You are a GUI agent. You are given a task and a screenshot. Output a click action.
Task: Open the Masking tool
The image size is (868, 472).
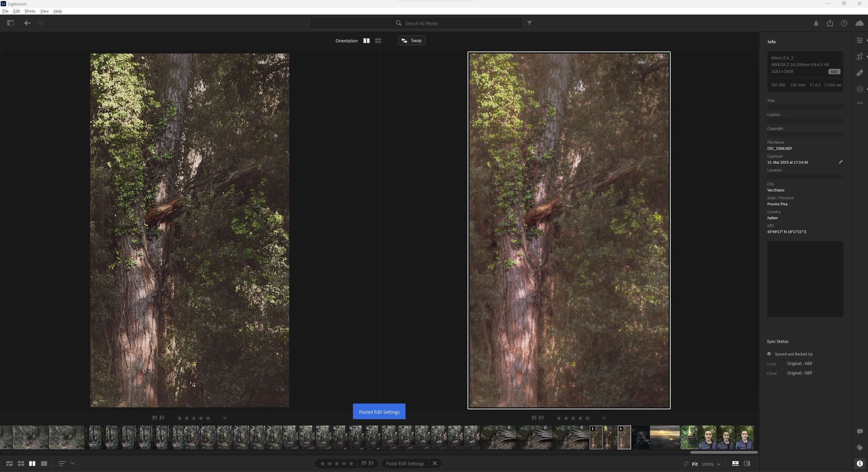[x=860, y=89]
